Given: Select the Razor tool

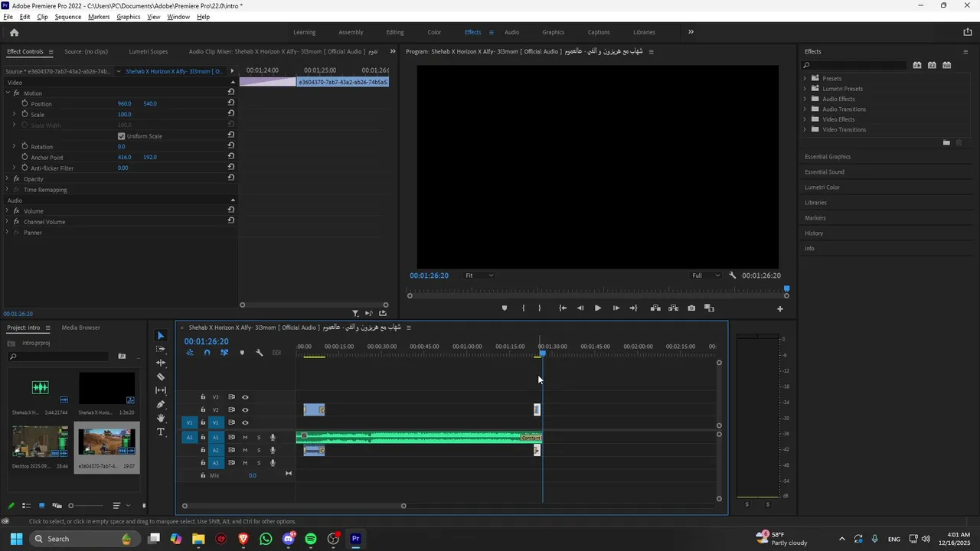Looking at the screenshot, I should click(x=161, y=377).
